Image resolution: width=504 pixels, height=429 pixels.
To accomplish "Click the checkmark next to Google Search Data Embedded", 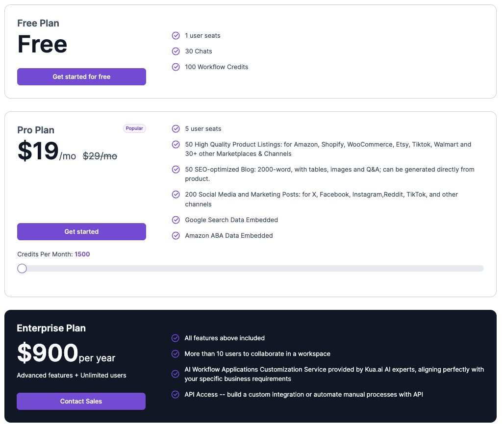I will tap(176, 220).
